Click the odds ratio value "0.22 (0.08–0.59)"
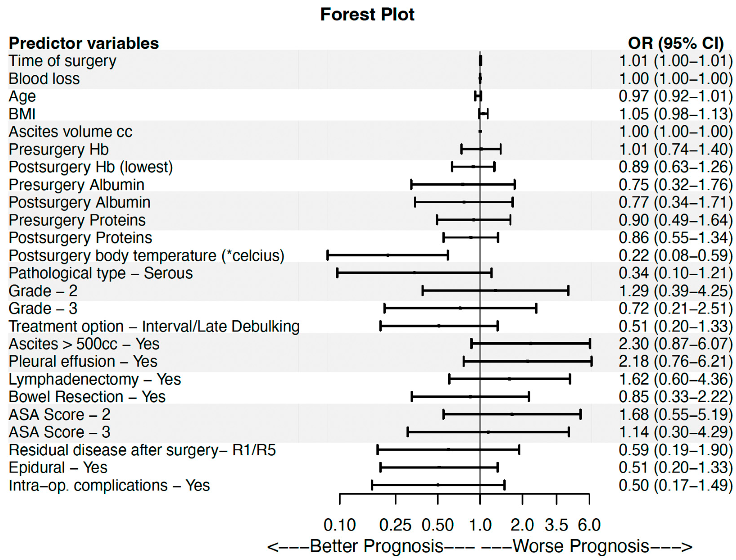Viewport: 736px width, 560px height. (x=675, y=256)
